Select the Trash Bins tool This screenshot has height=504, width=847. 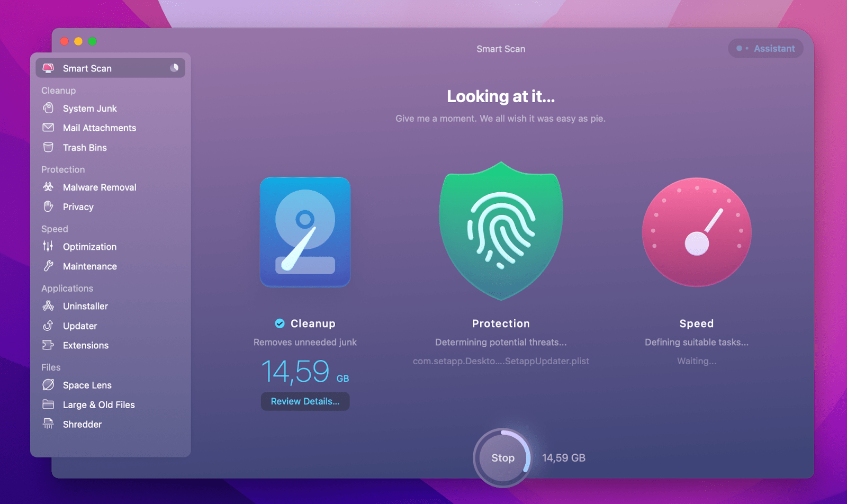[x=85, y=147]
